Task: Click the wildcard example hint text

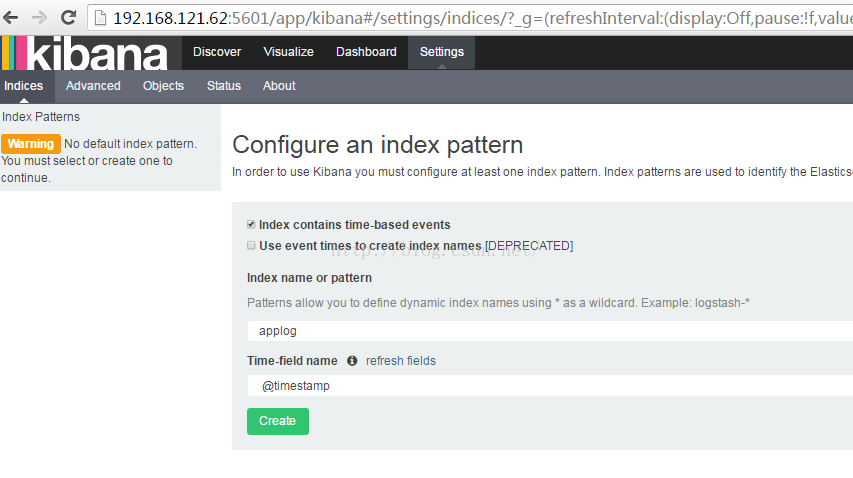Action: pos(498,303)
